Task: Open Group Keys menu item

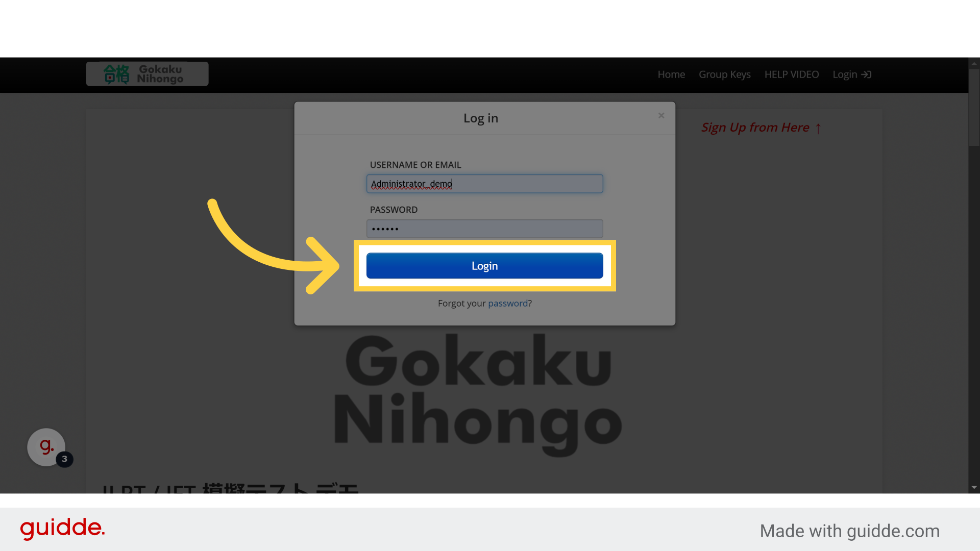Action: 724,74
